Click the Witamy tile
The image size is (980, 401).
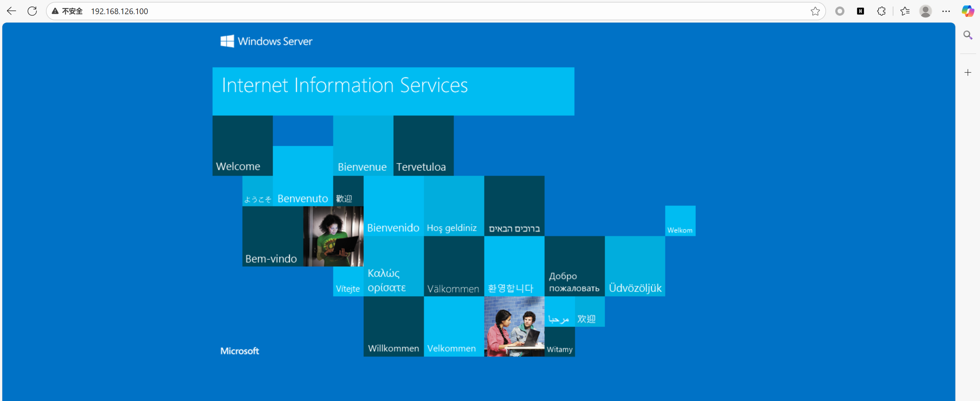point(560,342)
